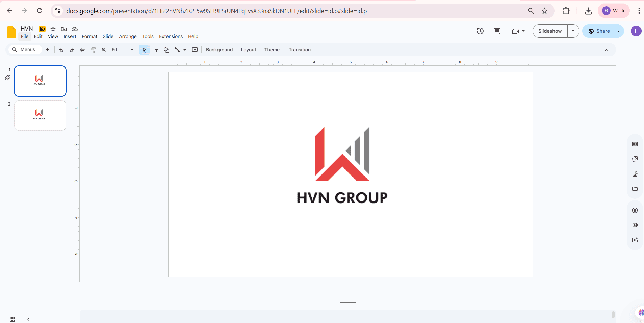This screenshot has height=323, width=644.
Task: Select the cursor selection tool
Action: (144, 50)
